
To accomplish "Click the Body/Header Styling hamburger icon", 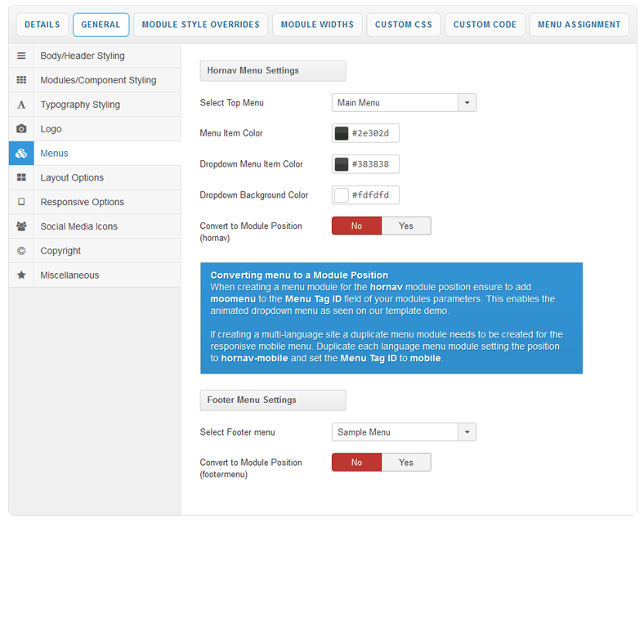I will click(x=21, y=56).
